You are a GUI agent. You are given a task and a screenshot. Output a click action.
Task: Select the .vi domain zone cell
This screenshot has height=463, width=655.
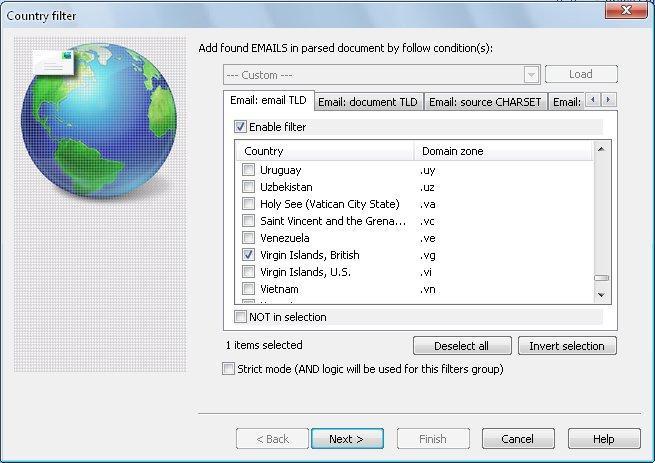coord(426,272)
